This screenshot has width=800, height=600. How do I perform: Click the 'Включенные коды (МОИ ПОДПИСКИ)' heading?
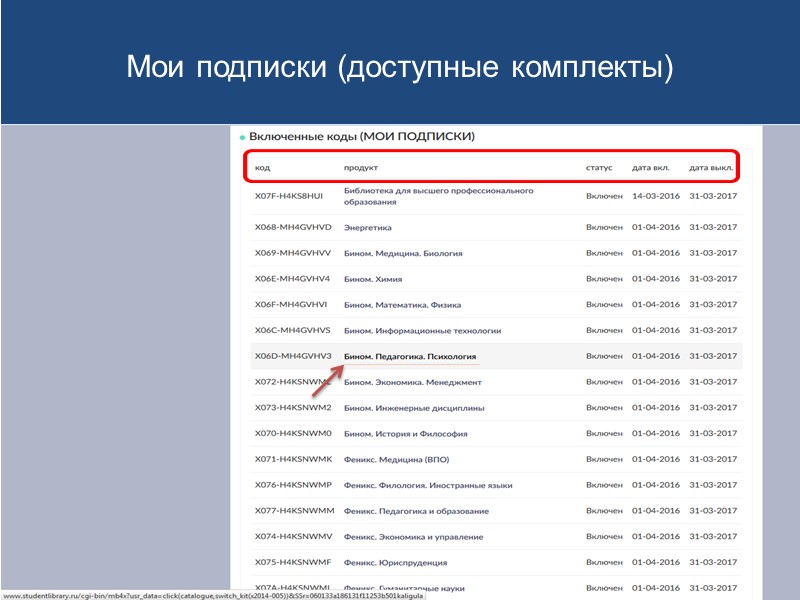coord(362,136)
